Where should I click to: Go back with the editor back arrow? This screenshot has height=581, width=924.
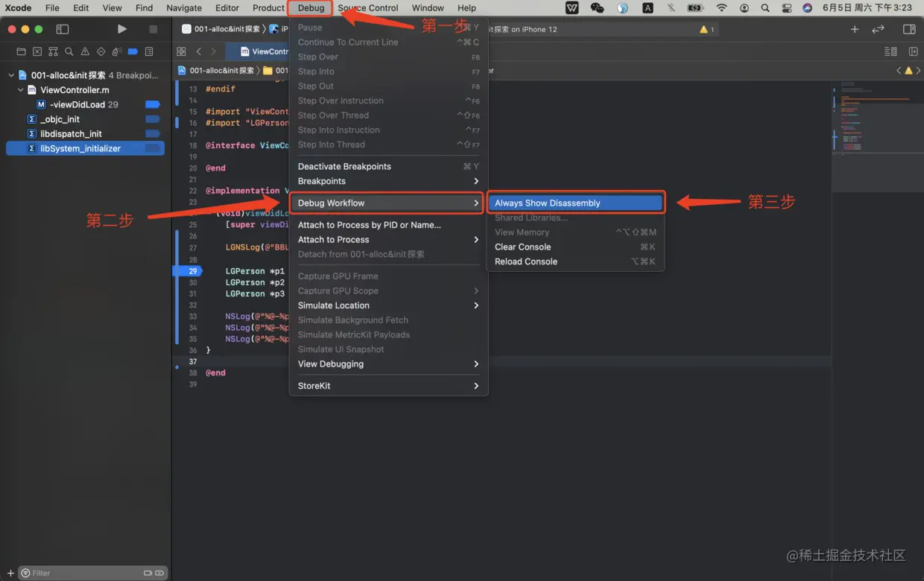(x=198, y=51)
